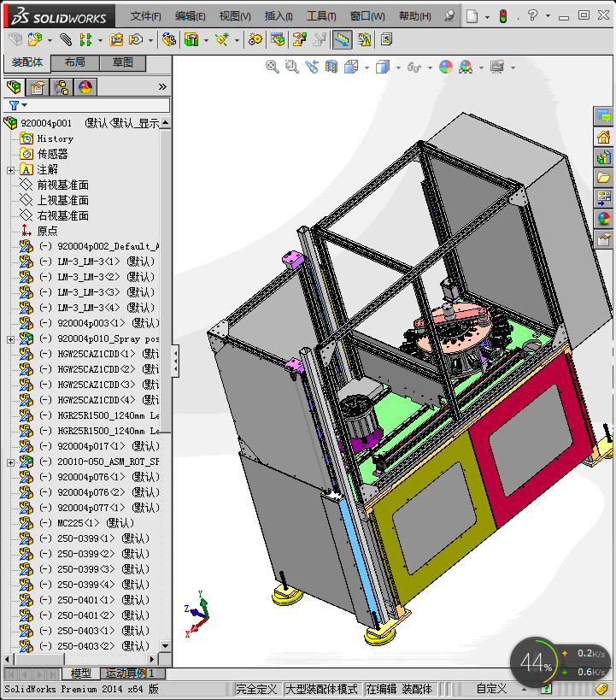Switch to the 运动算例1 tab

pos(132,674)
